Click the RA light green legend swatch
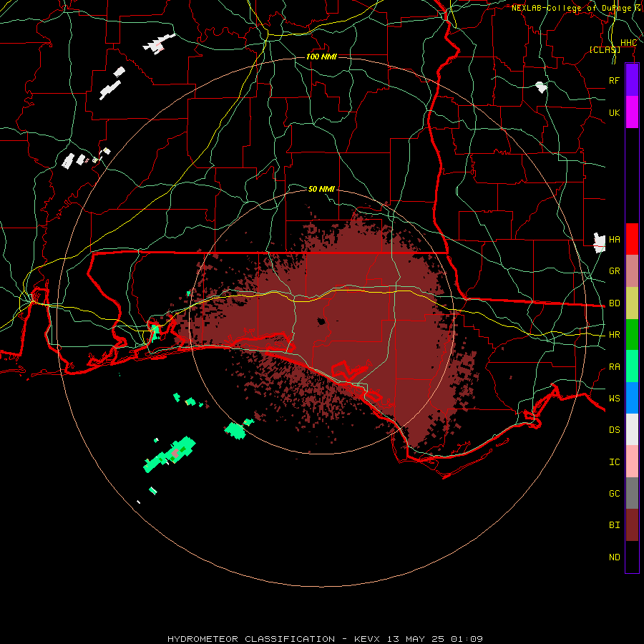This screenshot has height=644, width=644. point(632,366)
